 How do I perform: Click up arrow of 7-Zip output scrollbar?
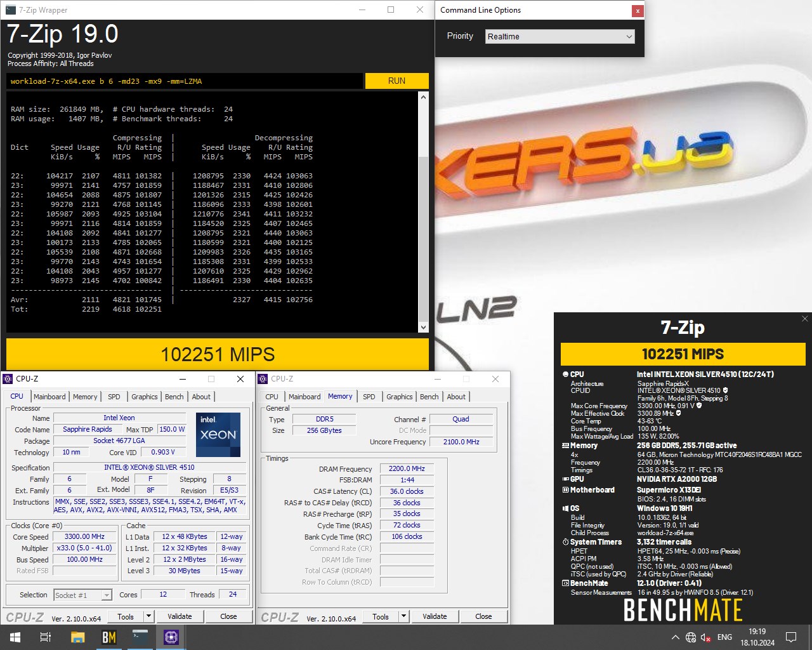pos(423,97)
